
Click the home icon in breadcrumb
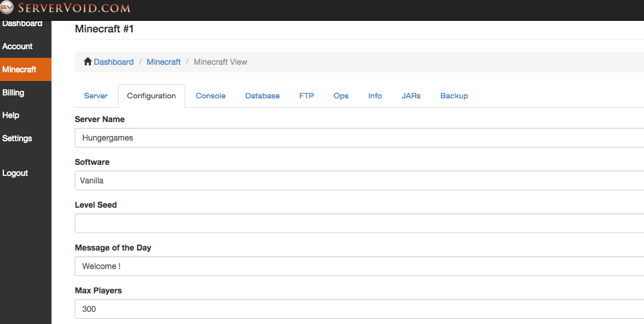[x=88, y=62]
